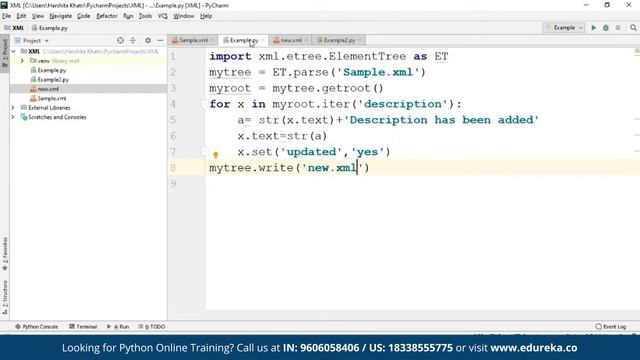This screenshot has height=360, width=640.
Task: Open the Help menu
Action: [206, 16]
